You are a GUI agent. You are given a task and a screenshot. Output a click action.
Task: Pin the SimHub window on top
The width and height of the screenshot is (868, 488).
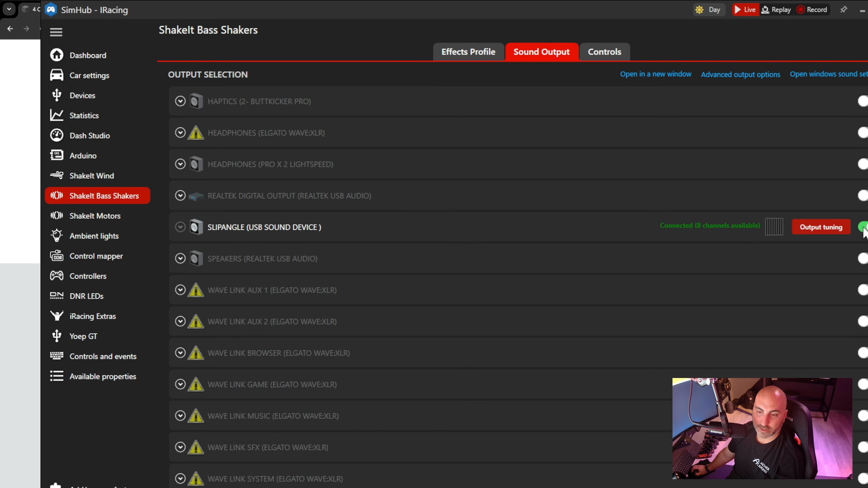843,10
